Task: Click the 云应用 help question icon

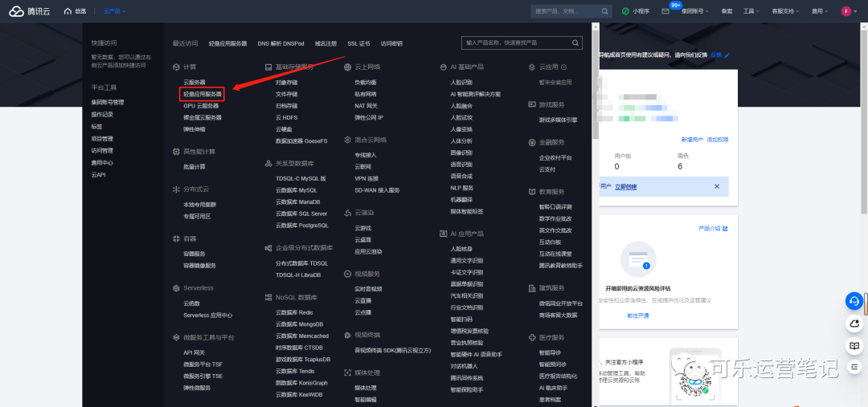Action: pyautogui.click(x=563, y=67)
